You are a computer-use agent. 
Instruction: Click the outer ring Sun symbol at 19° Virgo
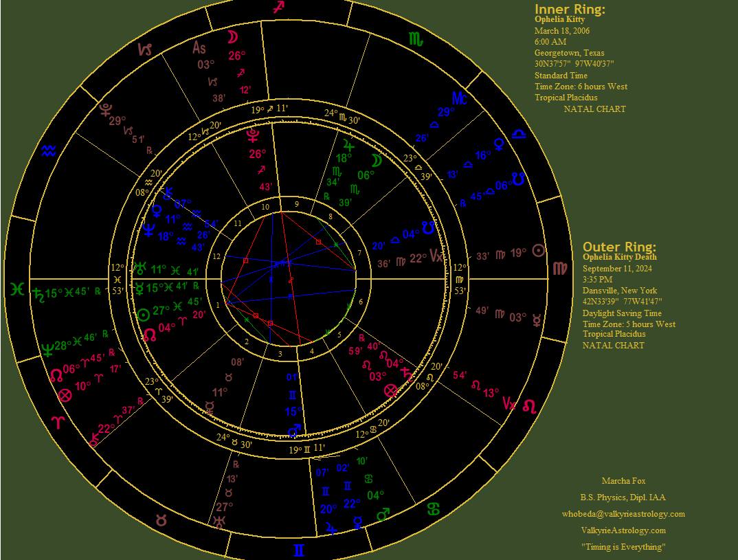539,251
